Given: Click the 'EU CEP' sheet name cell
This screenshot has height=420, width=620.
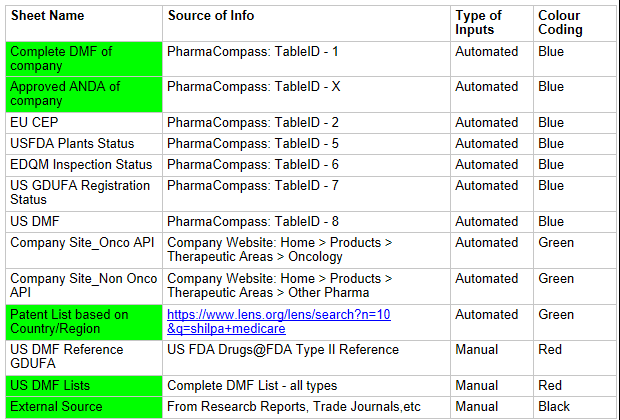Looking at the screenshot, I should click(84, 123).
